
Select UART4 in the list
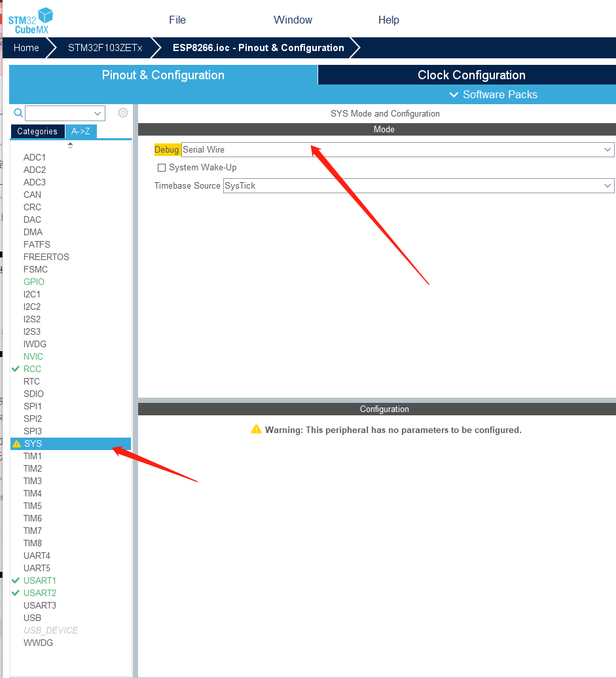(37, 556)
